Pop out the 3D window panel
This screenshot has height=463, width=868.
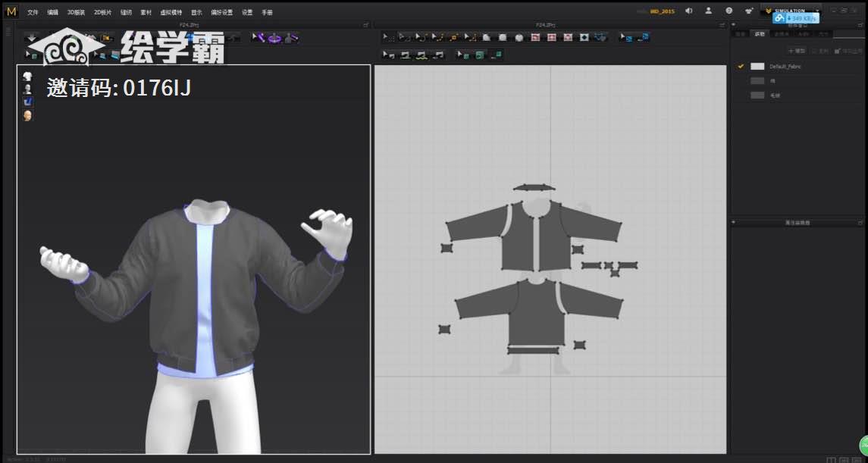click(365, 25)
